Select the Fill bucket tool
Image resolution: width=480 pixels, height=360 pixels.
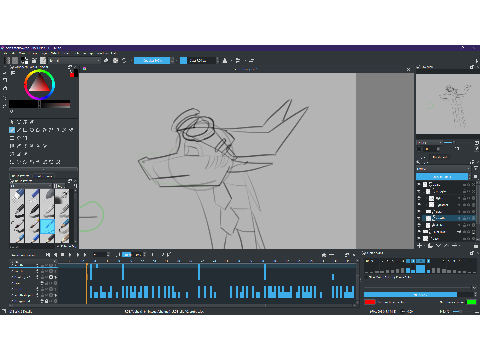click(x=38, y=146)
